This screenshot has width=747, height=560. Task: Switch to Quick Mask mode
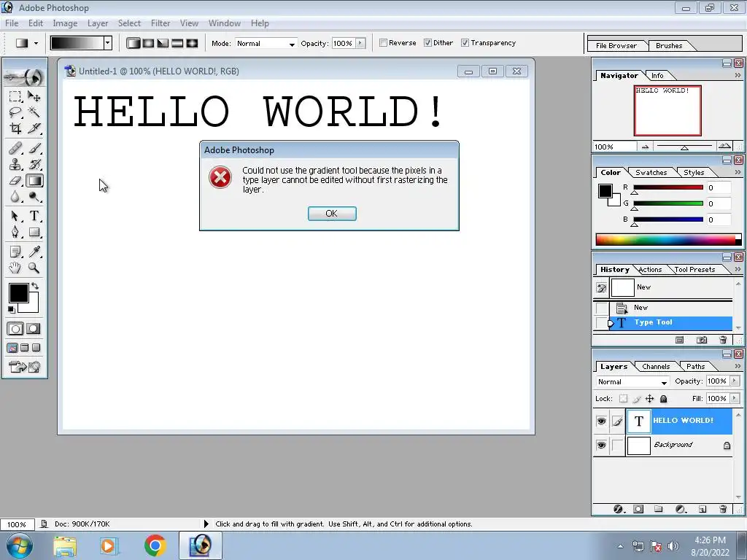34,329
